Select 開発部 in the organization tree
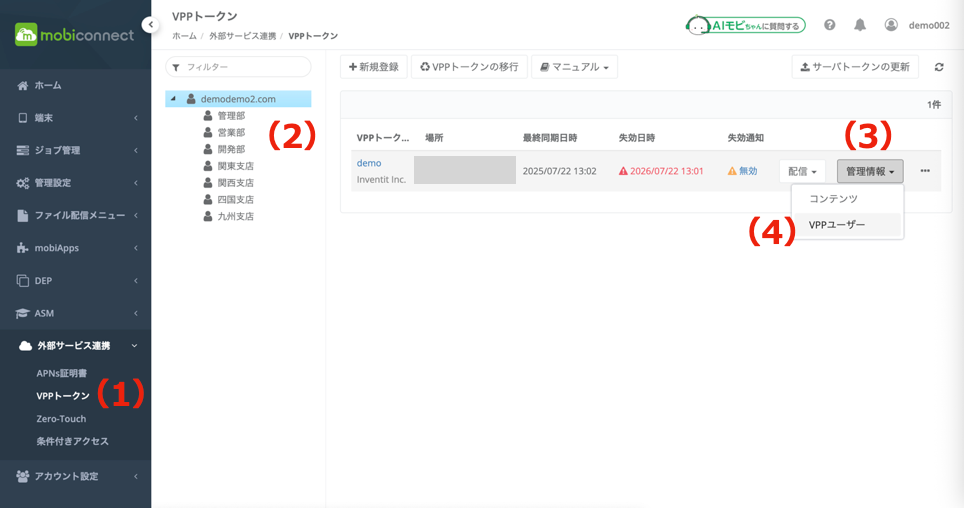 coord(231,149)
